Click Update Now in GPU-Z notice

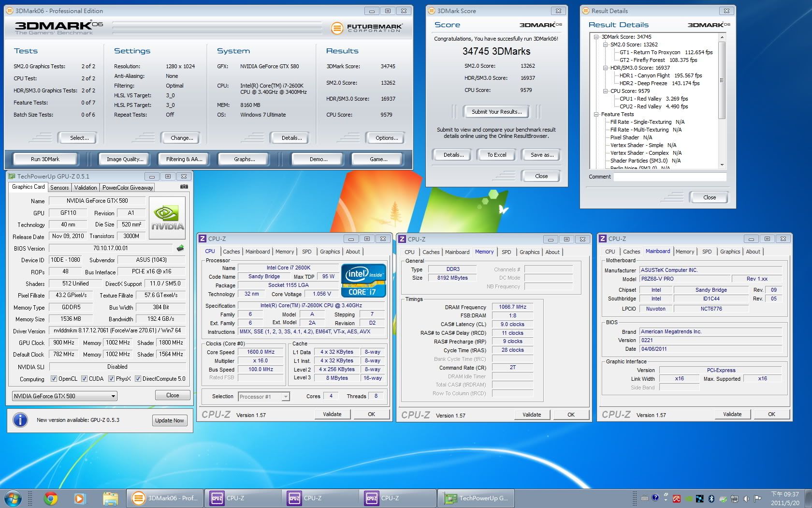click(x=169, y=420)
